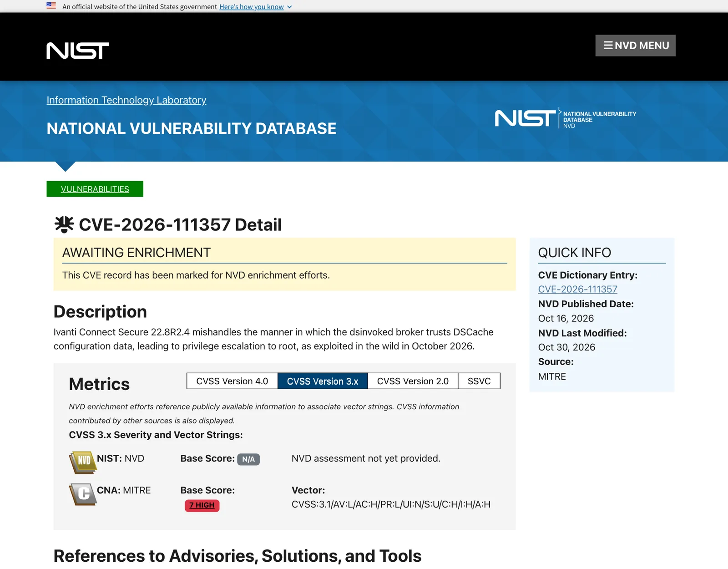Open the CVE-2026-111357 dictionary entry link
This screenshot has width=728, height=569.
click(x=578, y=289)
